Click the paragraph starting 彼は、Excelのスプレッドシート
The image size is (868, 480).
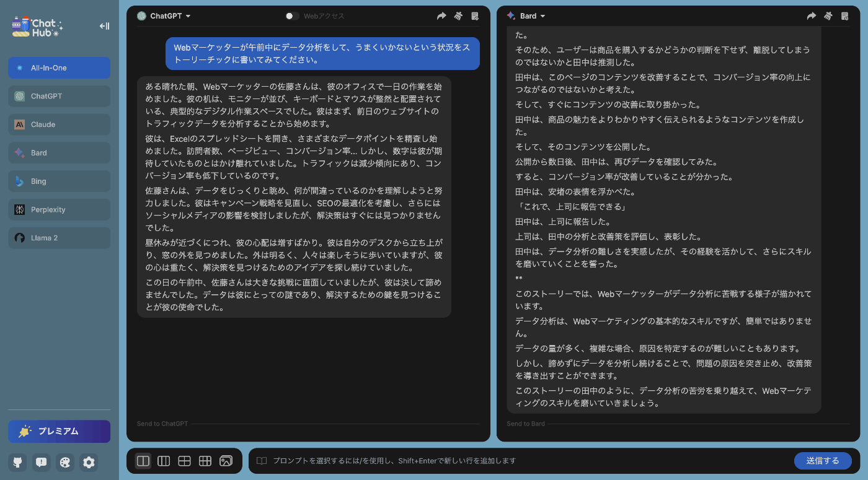[294, 157]
